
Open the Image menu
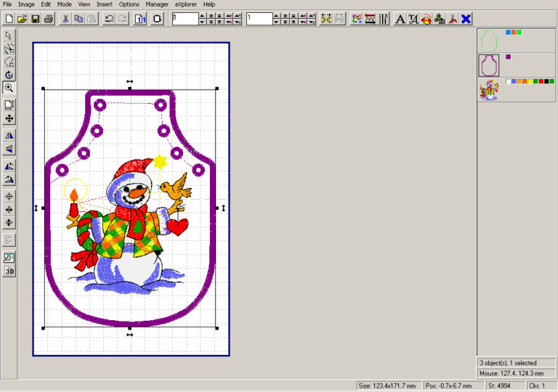point(26,4)
